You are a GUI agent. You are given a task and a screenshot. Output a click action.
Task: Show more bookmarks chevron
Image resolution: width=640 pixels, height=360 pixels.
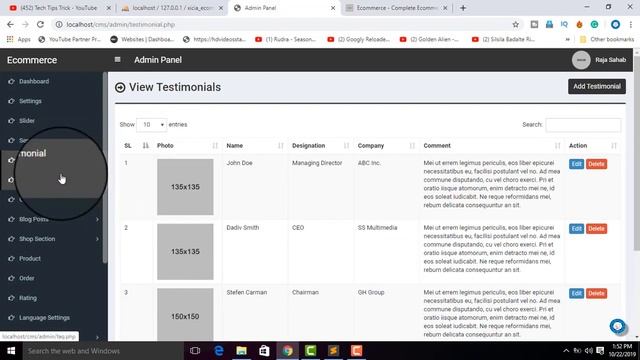click(x=567, y=39)
